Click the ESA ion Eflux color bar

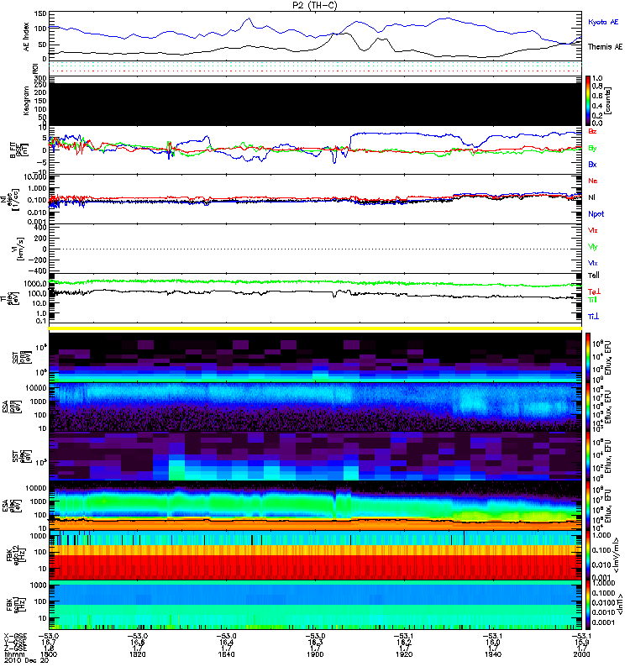588,407
